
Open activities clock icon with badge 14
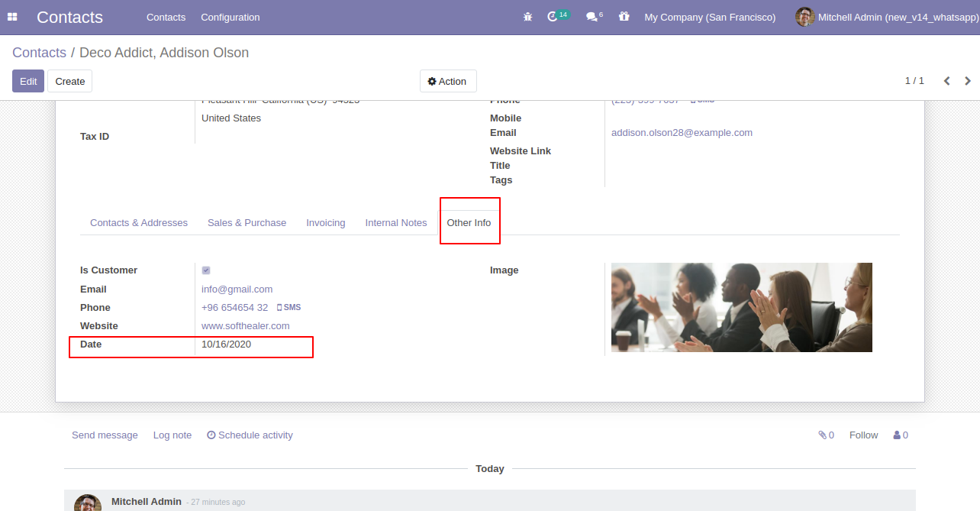[558, 16]
